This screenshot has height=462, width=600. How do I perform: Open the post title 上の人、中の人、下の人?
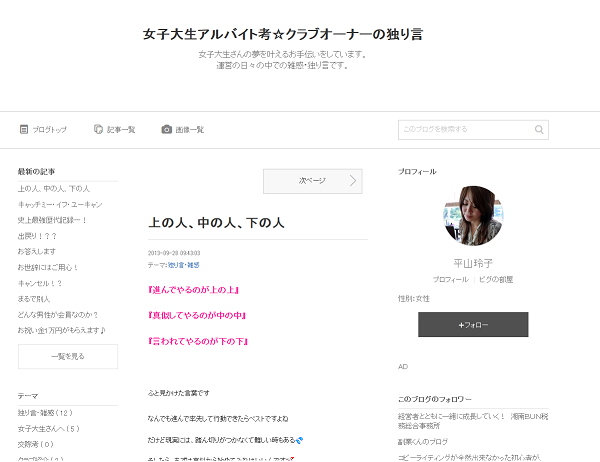point(216,222)
